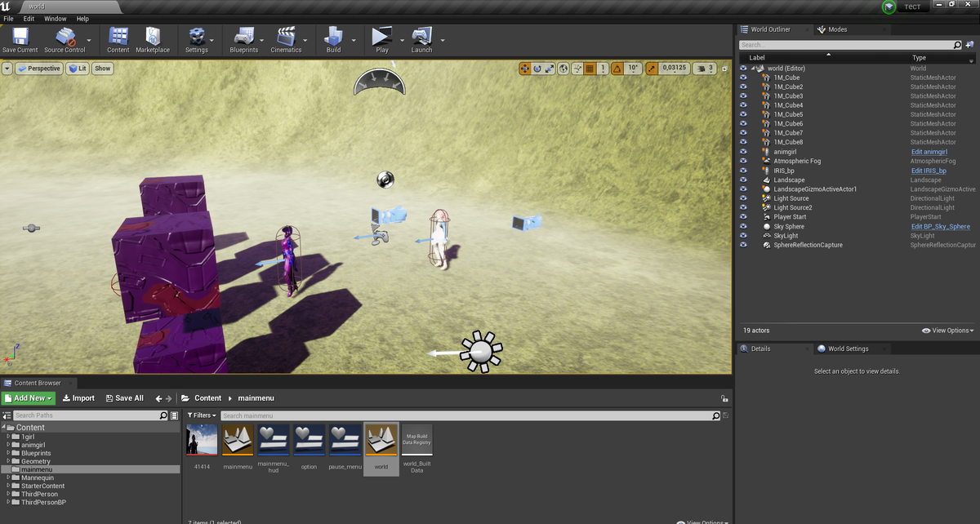Viewport: 980px width, 524px height.
Task: Open the File menu
Action: (9, 18)
